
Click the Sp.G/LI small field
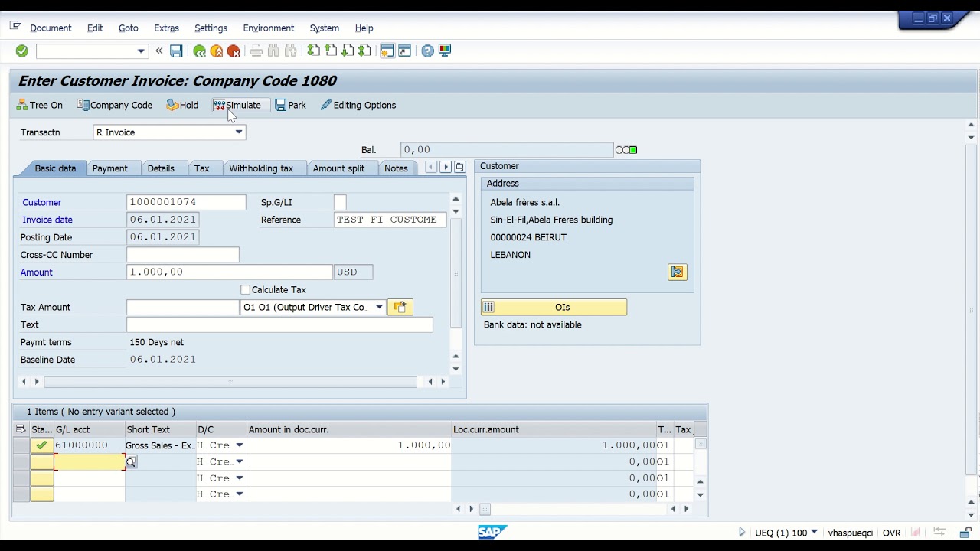pos(340,202)
